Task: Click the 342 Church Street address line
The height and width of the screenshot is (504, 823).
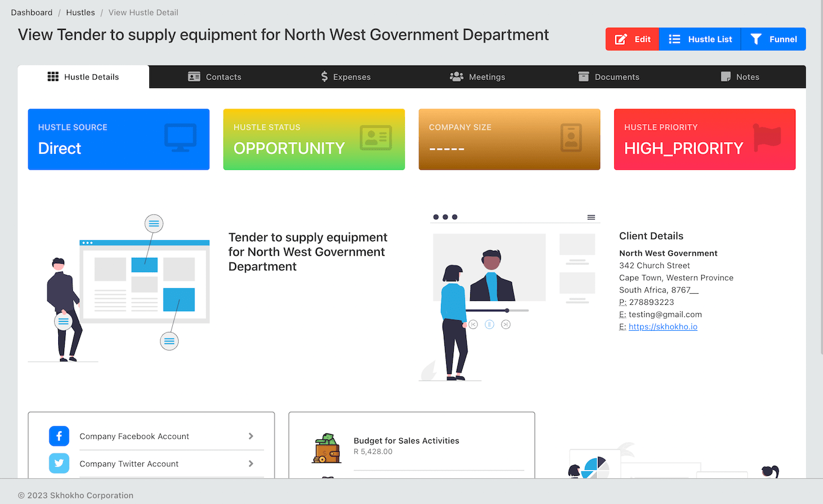Action: [x=654, y=266]
